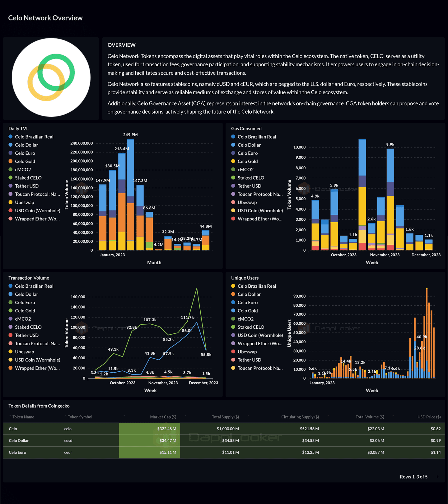Sort table by Token Name column
Image resolution: width=448 pixels, height=504 pixels.
(x=23, y=417)
